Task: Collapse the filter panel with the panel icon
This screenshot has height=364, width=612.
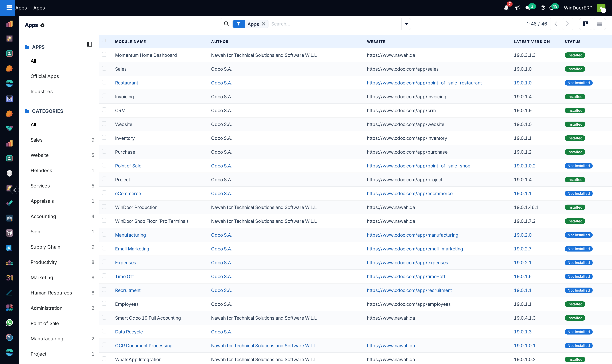Action: coord(89,44)
